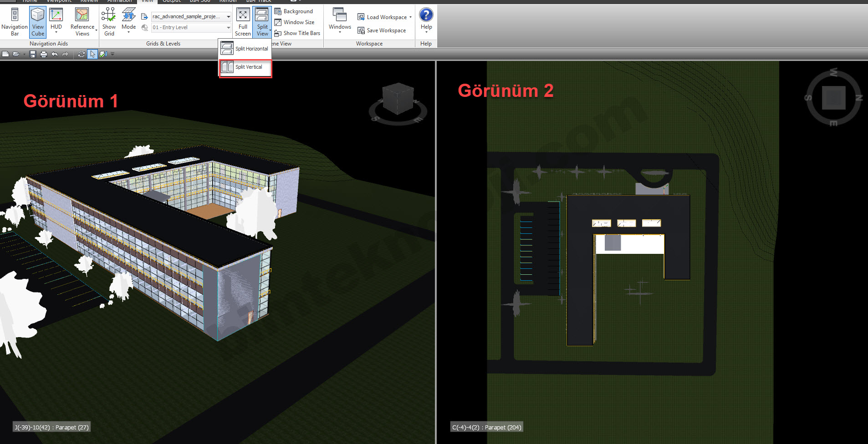868x444 pixels.
Task: Open the grid Mode dropdown
Action: [129, 21]
